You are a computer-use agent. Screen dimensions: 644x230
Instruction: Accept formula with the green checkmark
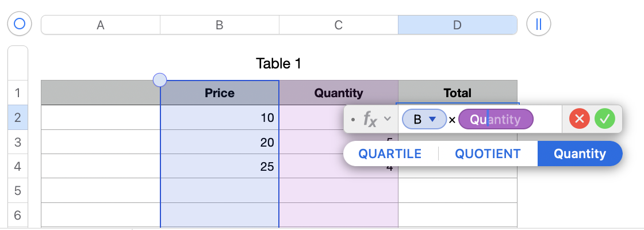(x=605, y=119)
